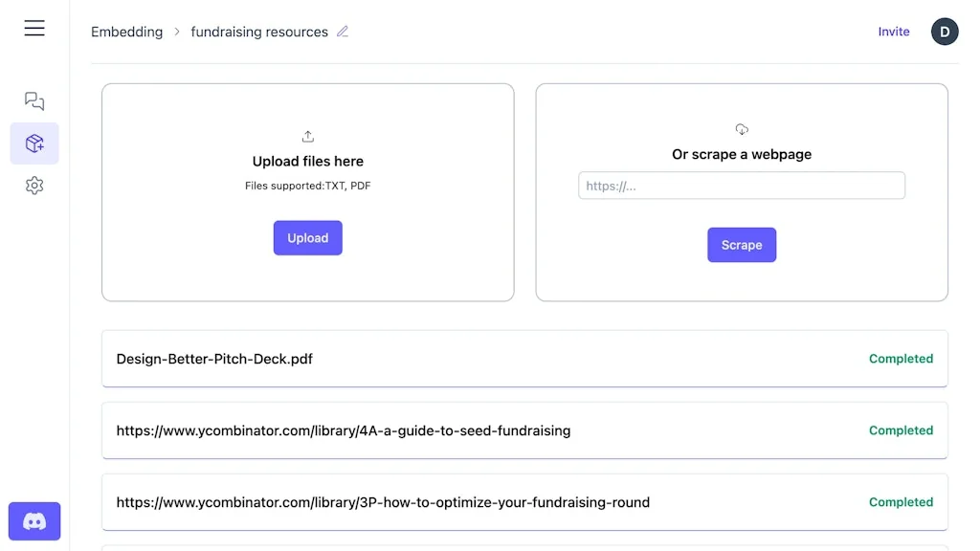Click the Upload files here dropzone heading
980x551 pixels.
[x=307, y=162]
